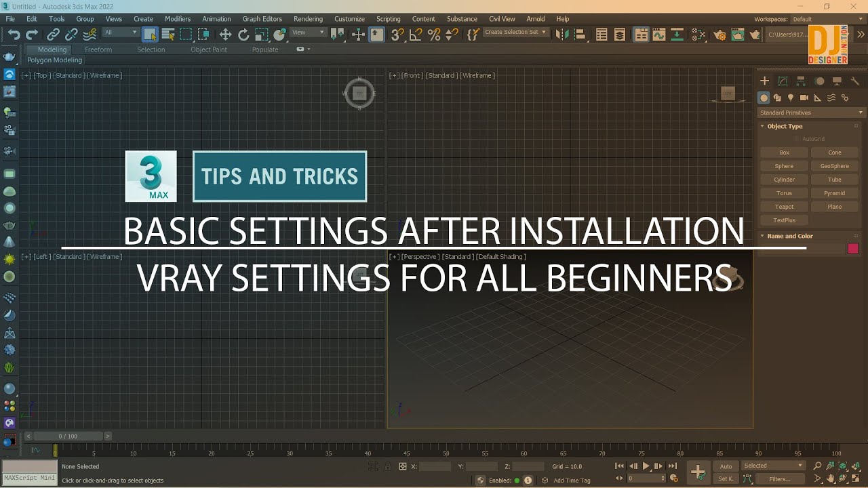Choose the Rectangular Selection Region icon
Screen dimensions: 868x488
click(x=186, y=35)
